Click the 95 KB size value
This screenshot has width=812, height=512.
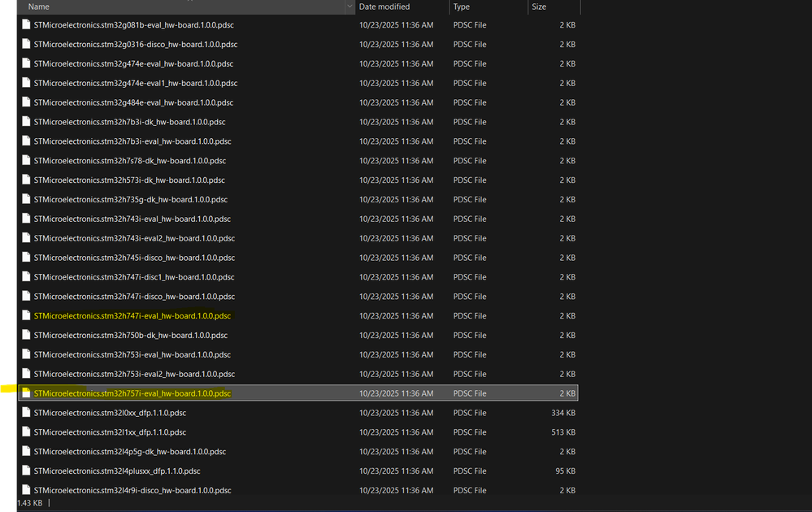click(x=565, y=471)
